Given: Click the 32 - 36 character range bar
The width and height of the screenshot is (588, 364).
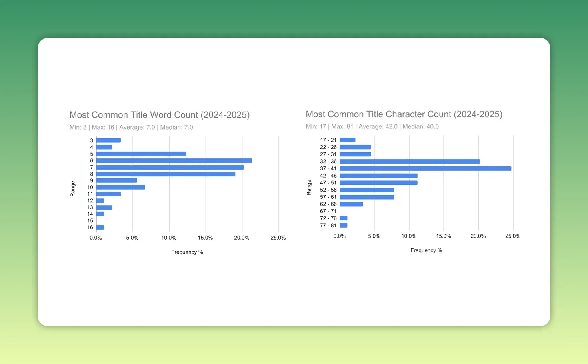Looking at the screenshot, I should [x=410, y=162].
